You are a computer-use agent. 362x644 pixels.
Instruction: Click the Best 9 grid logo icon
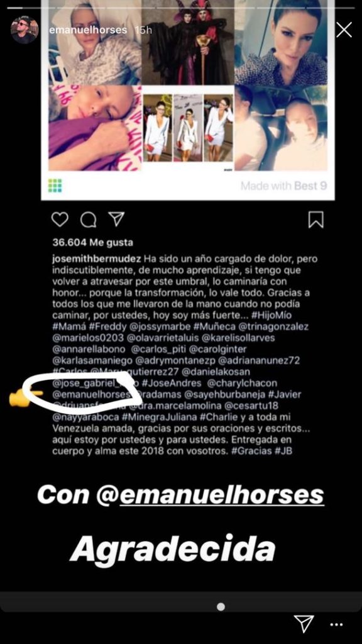click(55, 186)
